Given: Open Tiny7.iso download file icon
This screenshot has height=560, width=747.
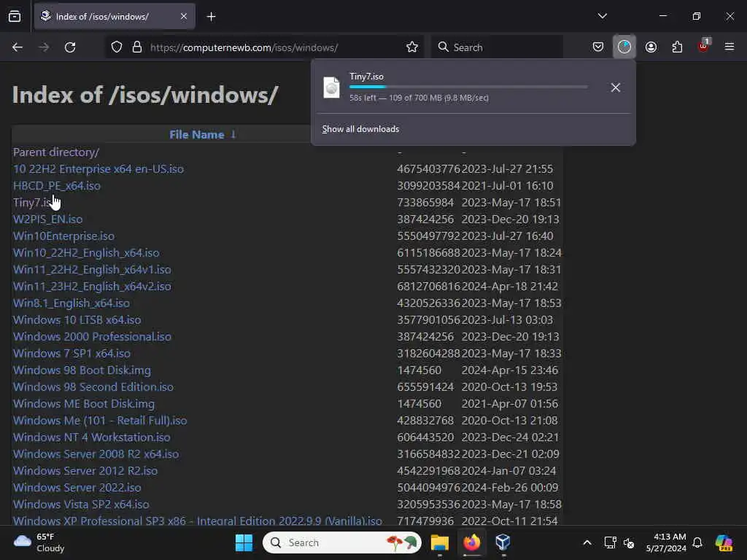Looking at the screenshot, I should (332, 87).
